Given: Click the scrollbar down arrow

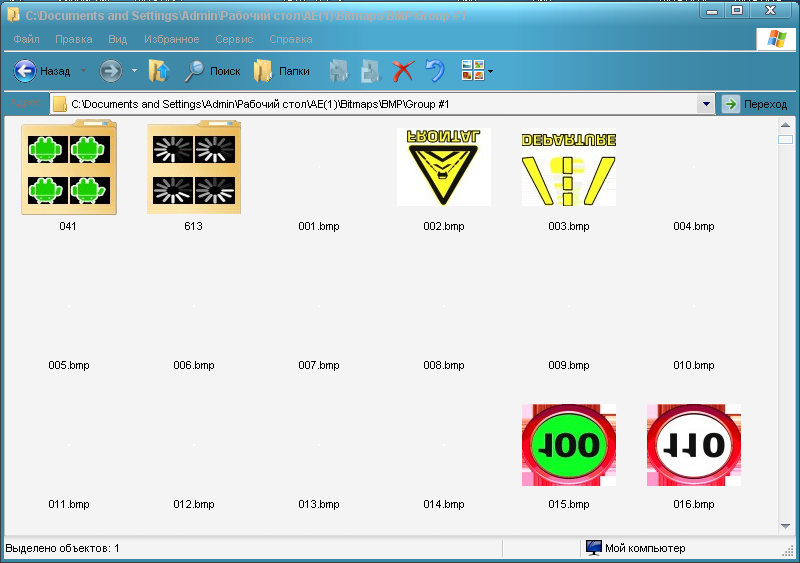Looking at the screenshot, I should click(785, 526).
